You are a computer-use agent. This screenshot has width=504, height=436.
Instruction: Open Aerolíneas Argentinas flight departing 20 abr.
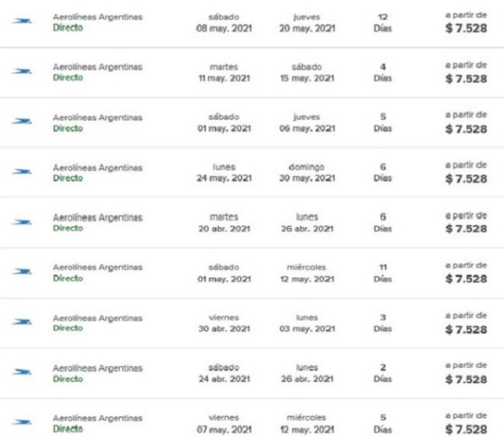[252, 222]
